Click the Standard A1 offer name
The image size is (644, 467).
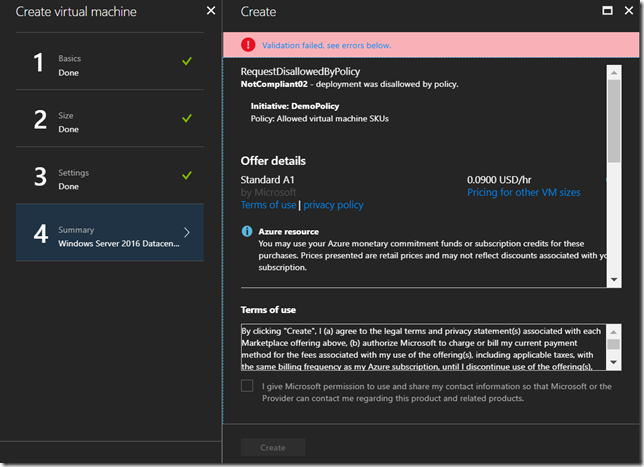coord(267,179)
